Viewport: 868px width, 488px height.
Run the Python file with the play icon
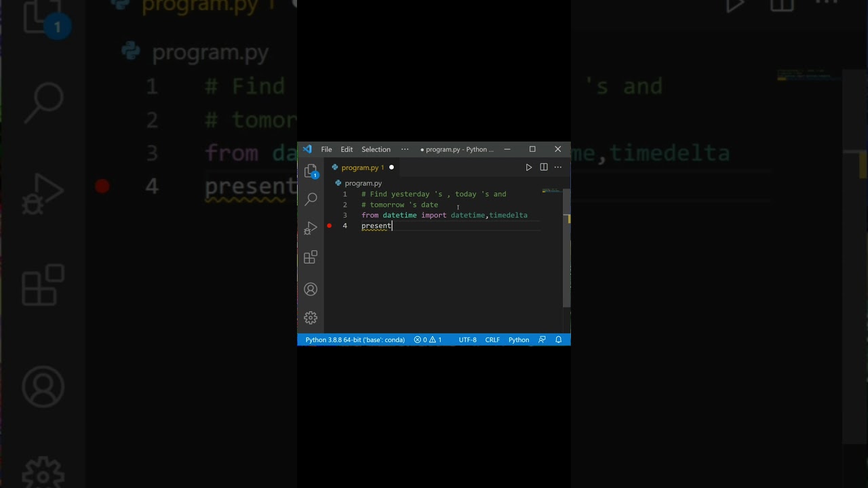[x=529, y=167]
